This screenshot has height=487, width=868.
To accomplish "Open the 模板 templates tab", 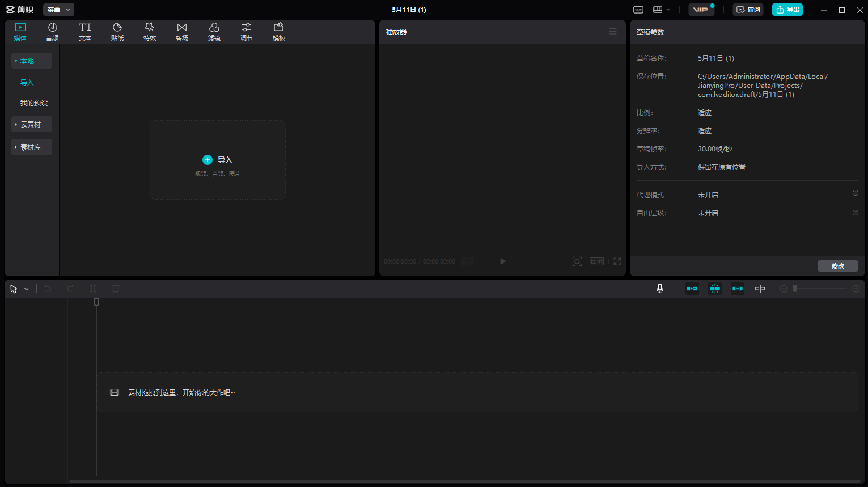I will 279,32.
